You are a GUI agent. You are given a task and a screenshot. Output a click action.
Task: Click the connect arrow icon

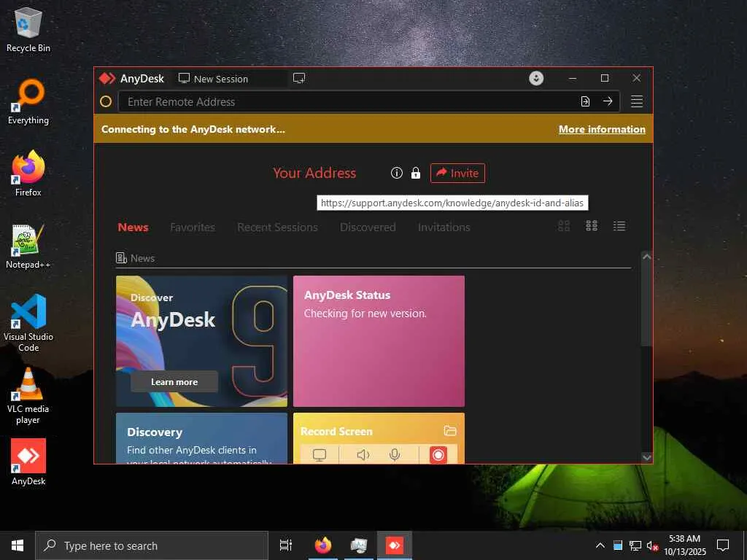coord(608,101)
